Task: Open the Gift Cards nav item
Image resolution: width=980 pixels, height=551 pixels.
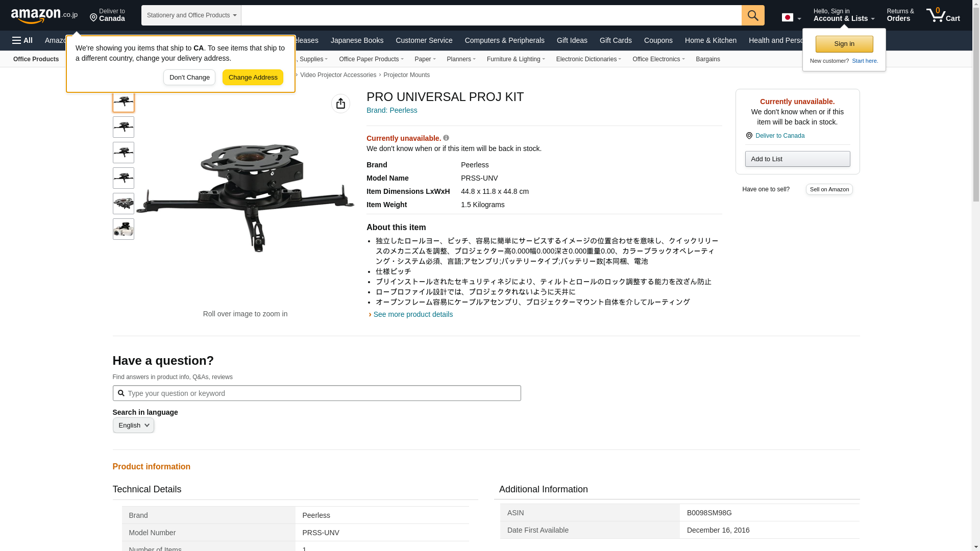Action: click(615, 40)
